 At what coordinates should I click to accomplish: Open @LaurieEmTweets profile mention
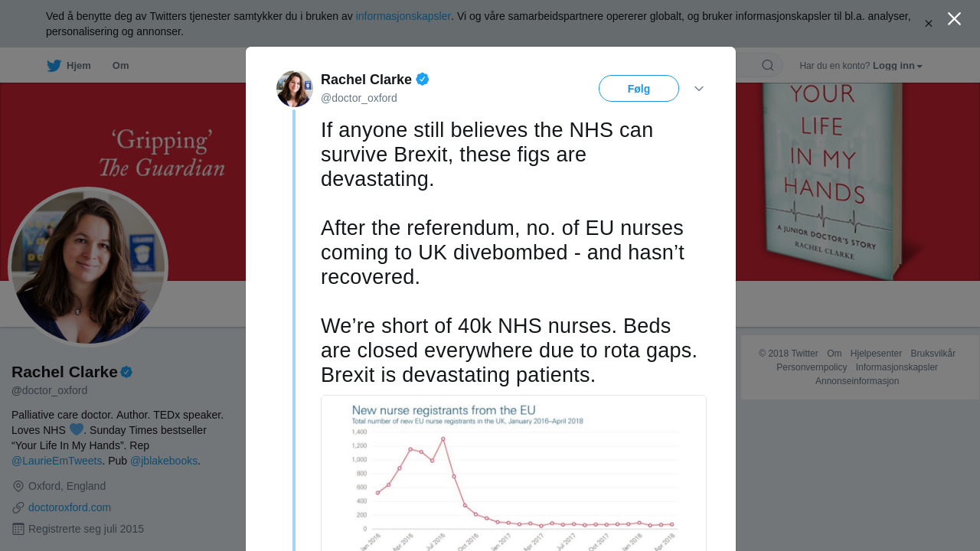pos(57,461)
